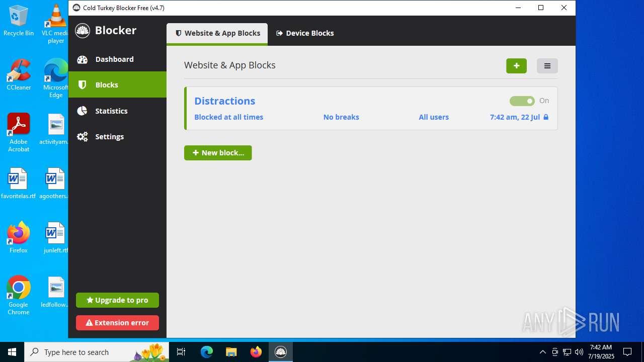Image resolution: width=644 pixels, height=362 pixels.
Task: Click 'All users' setting
Action: pos(434,117)
